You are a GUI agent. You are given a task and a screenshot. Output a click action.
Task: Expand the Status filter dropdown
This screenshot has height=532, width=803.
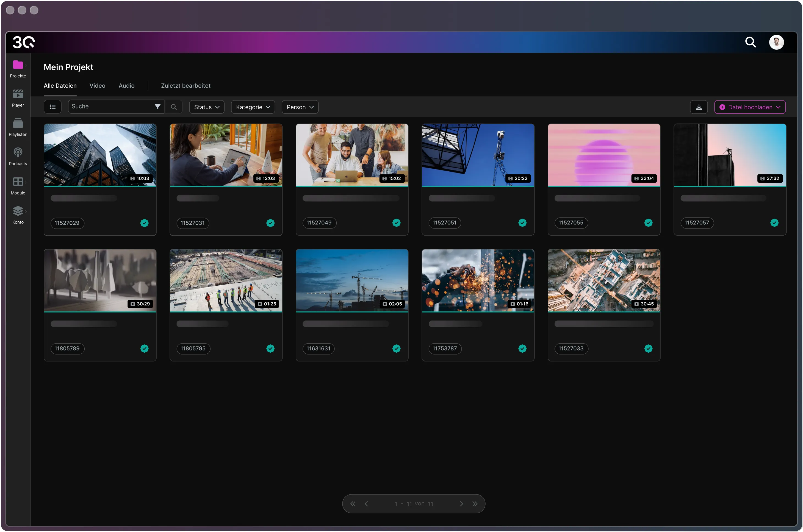[x=206, y=107]
